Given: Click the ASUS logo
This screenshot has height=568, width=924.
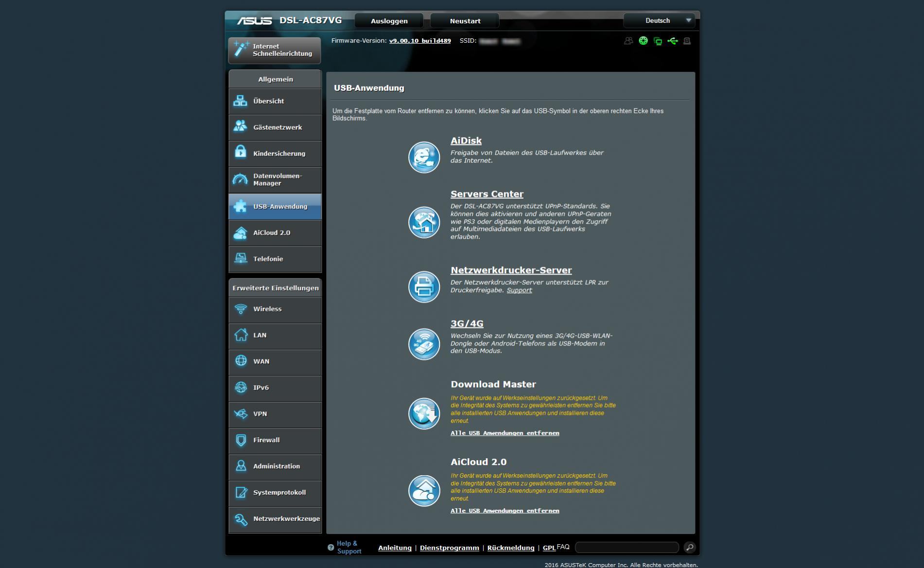Looking at the screenshot, I should (x=254, y=21).
